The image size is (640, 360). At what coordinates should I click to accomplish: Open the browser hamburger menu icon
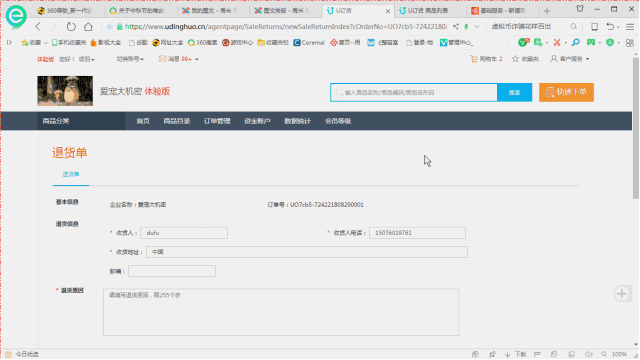(x=630, y=27)
